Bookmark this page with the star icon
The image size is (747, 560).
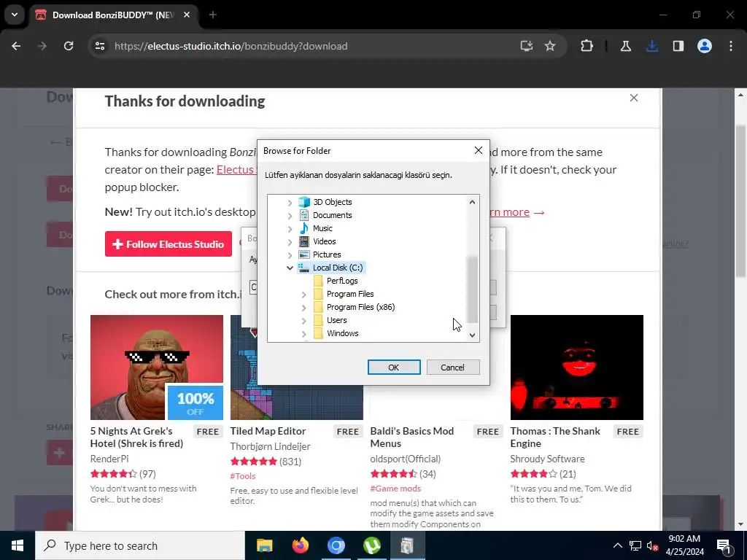tap(550, 46)
